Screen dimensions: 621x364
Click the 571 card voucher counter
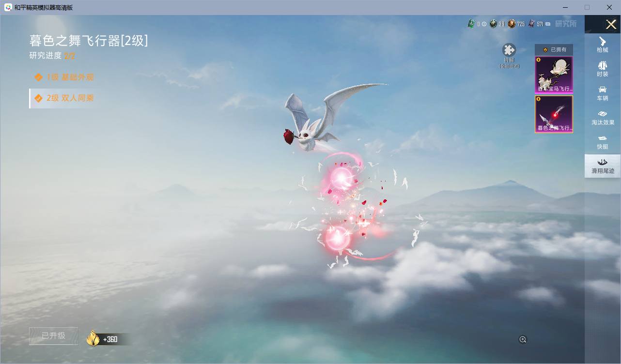click(x=539, y=24)
